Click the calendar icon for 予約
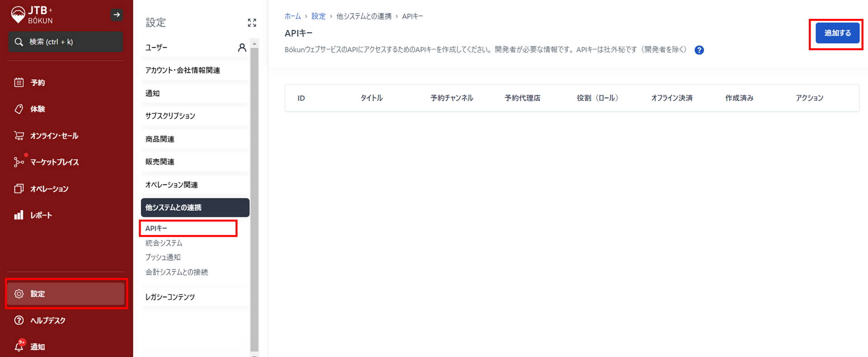The image size is (868, 357). (19, 82)
